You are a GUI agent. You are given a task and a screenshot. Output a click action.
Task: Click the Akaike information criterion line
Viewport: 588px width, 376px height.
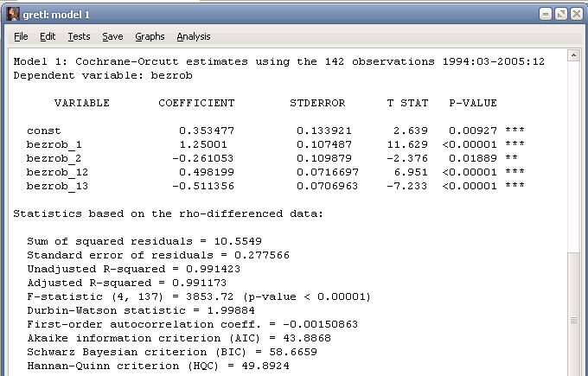pos(179,339)
